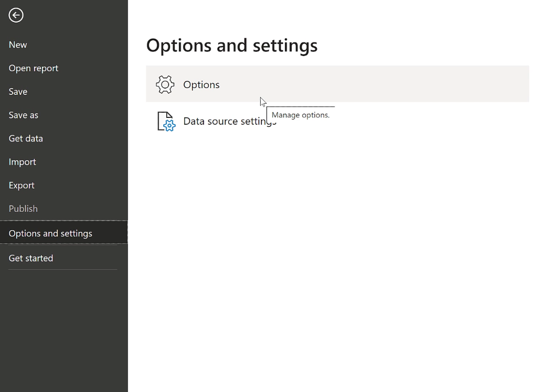
Task: Click the back arrow icon
Action: pyautogui.click(x=16, y=15)
